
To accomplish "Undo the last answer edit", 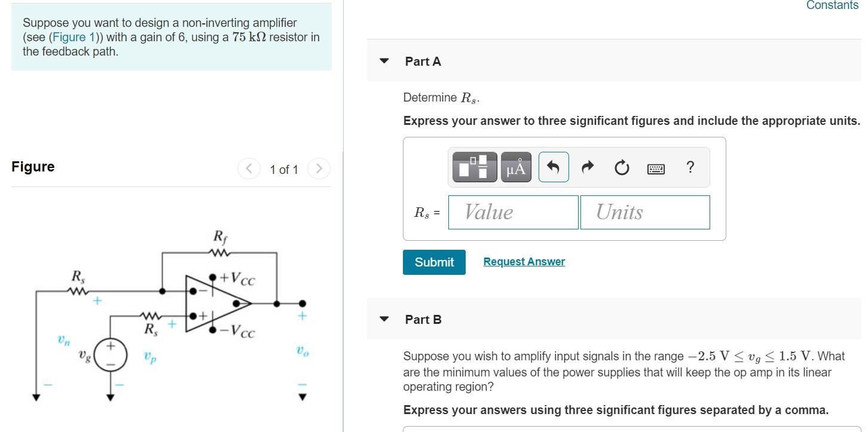I will 553,167.
